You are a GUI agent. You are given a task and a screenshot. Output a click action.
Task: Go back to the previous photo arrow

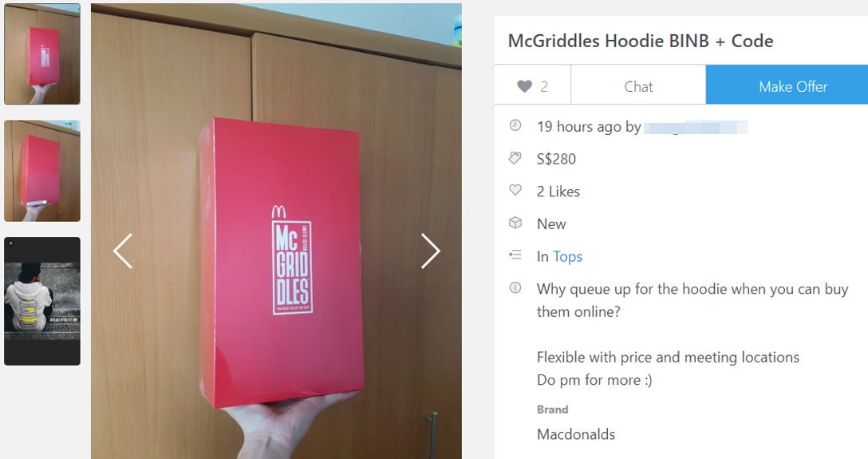(122, 251)
